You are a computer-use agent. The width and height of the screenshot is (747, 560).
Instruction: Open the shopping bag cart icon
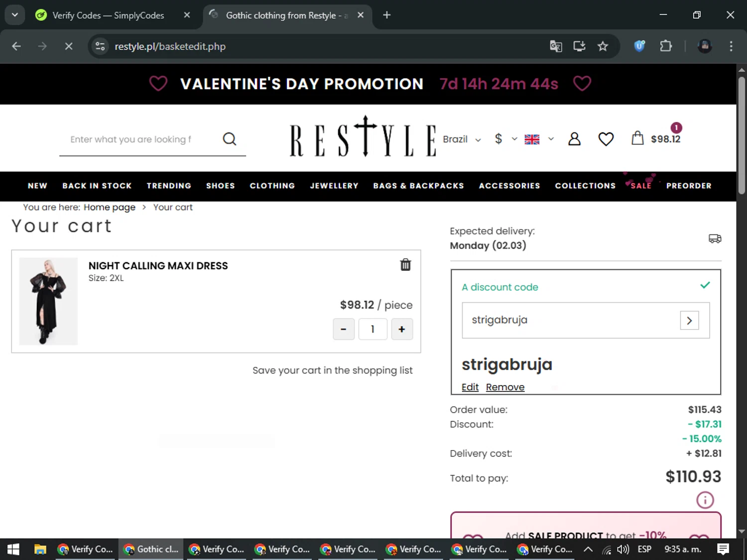(x=637, y=138)
